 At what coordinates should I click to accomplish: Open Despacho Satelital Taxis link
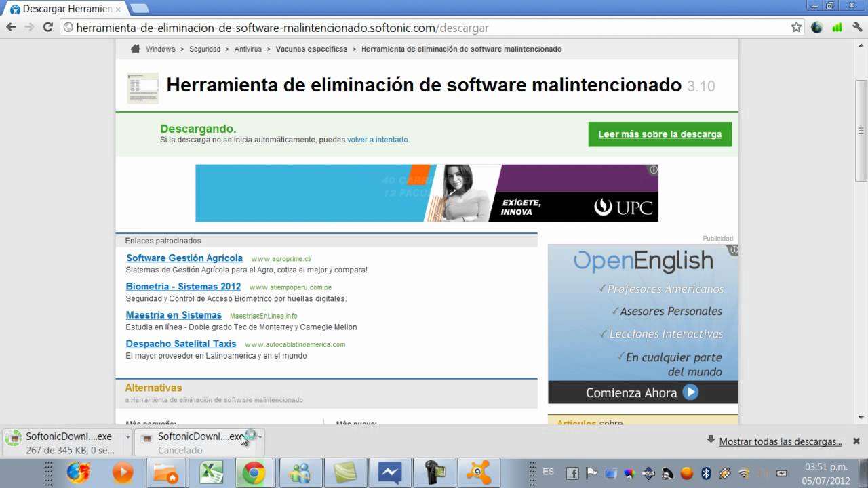181,344
